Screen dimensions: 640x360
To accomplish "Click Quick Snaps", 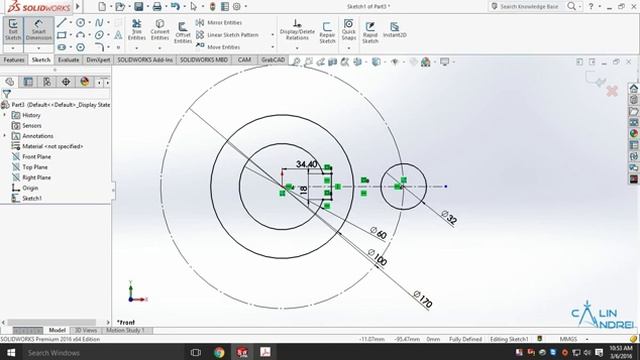I will pos(349,29).
